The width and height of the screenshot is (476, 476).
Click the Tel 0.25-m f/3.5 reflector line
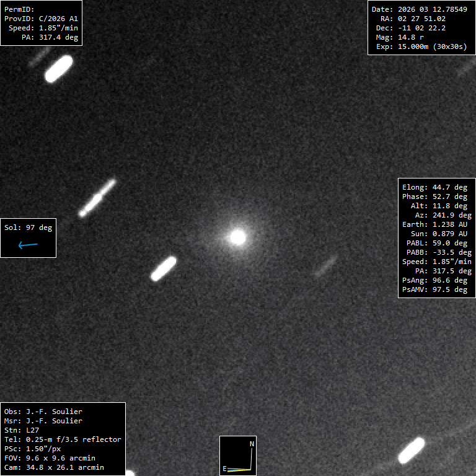[x=63, y=439]
